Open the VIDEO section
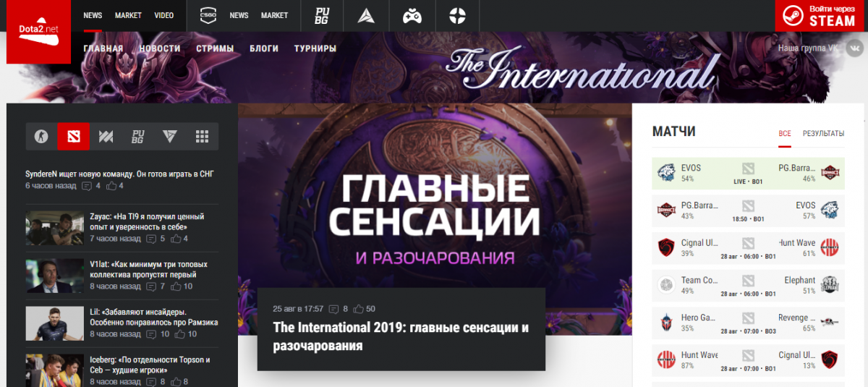Viewport: 868px width, 387px height. click(x=164, y=15)
